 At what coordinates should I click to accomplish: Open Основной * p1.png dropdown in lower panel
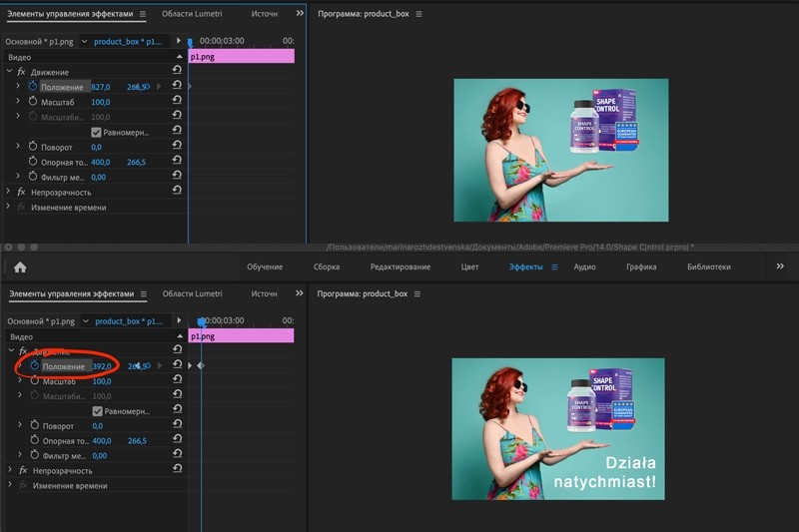86,321
